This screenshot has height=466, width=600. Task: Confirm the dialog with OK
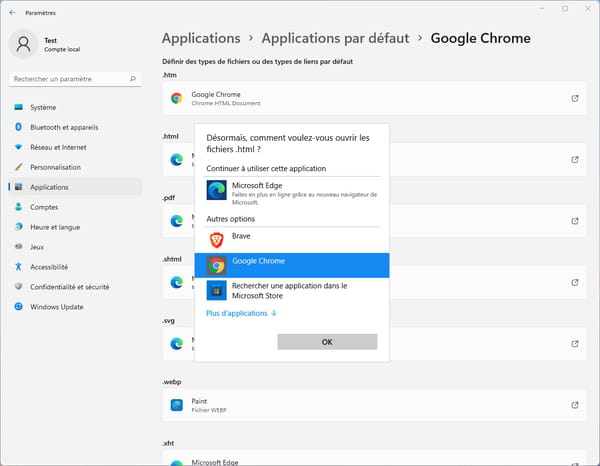(327, 342)
